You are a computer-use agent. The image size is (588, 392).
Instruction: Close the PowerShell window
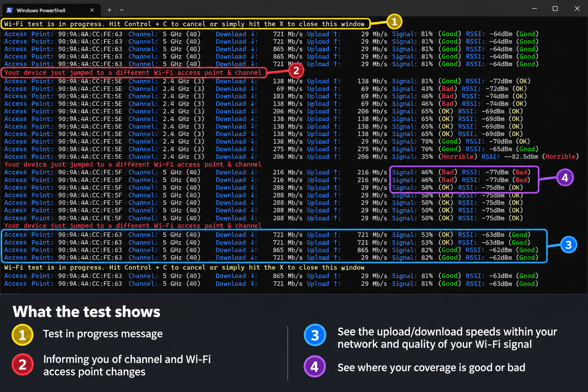[577, 8]
